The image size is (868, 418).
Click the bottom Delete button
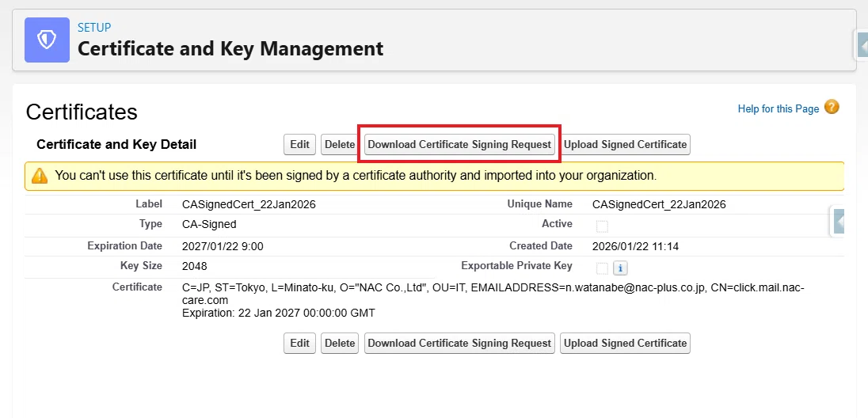point(339,344)
